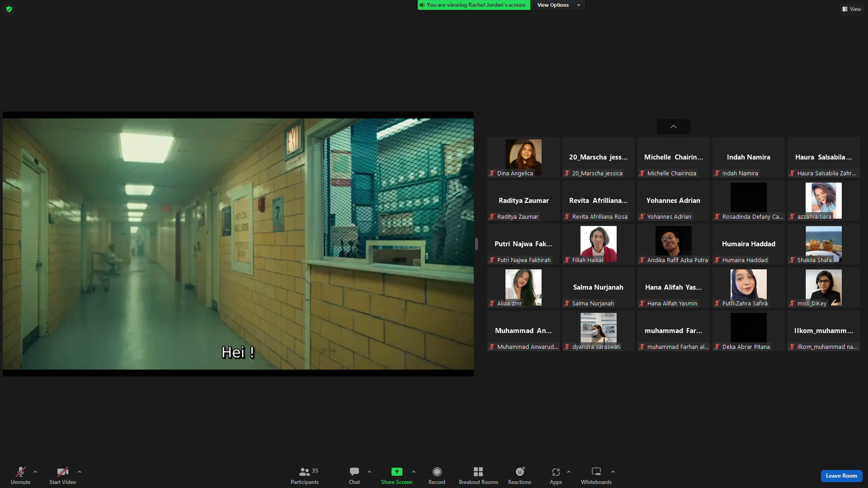Click muted mic icon beside Raditya Zaumar
868x488 pixels.
(x=492, y=217)
